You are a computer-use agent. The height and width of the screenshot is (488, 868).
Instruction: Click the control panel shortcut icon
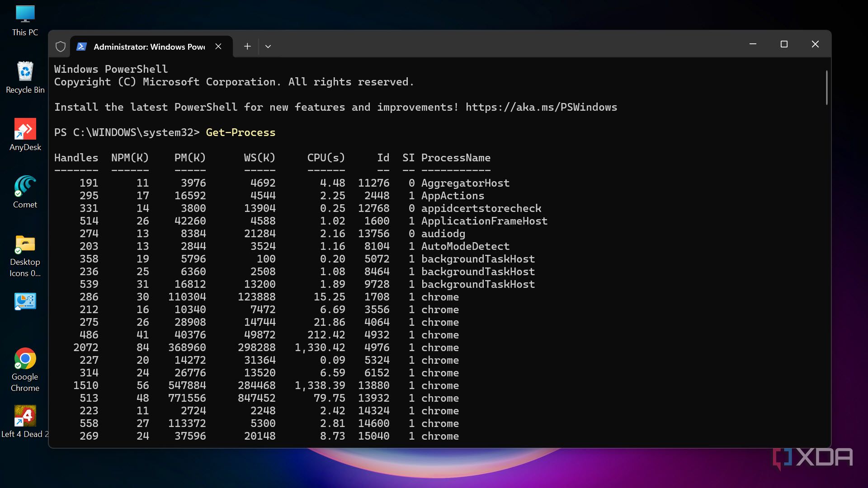coord(25,302)
